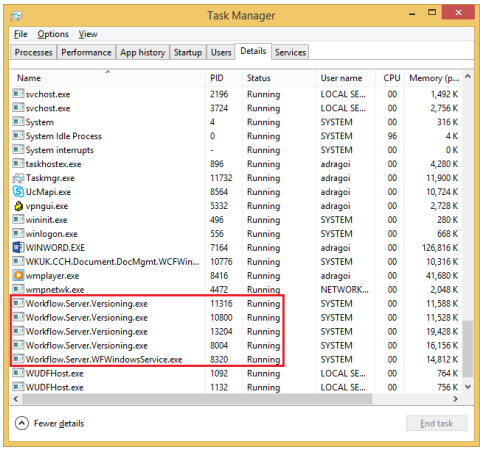Click the WKUK.CCH.Document process icon
The image size is (480, 450).
pyautogui.click(x=18, y=261)
